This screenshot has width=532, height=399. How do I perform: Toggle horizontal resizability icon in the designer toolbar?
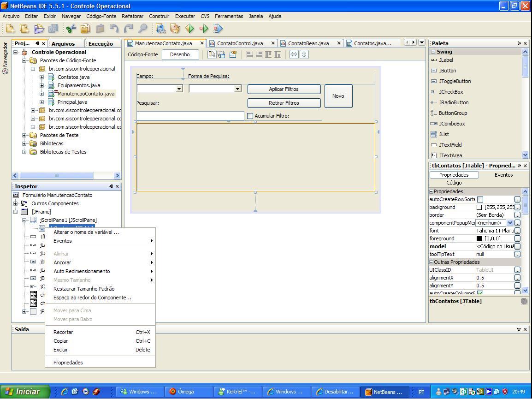click(294, 54)
